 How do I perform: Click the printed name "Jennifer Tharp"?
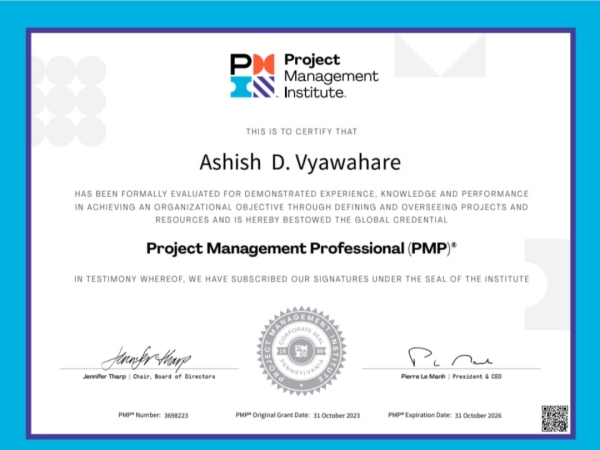pyautogui.click(x=104, y=377)
